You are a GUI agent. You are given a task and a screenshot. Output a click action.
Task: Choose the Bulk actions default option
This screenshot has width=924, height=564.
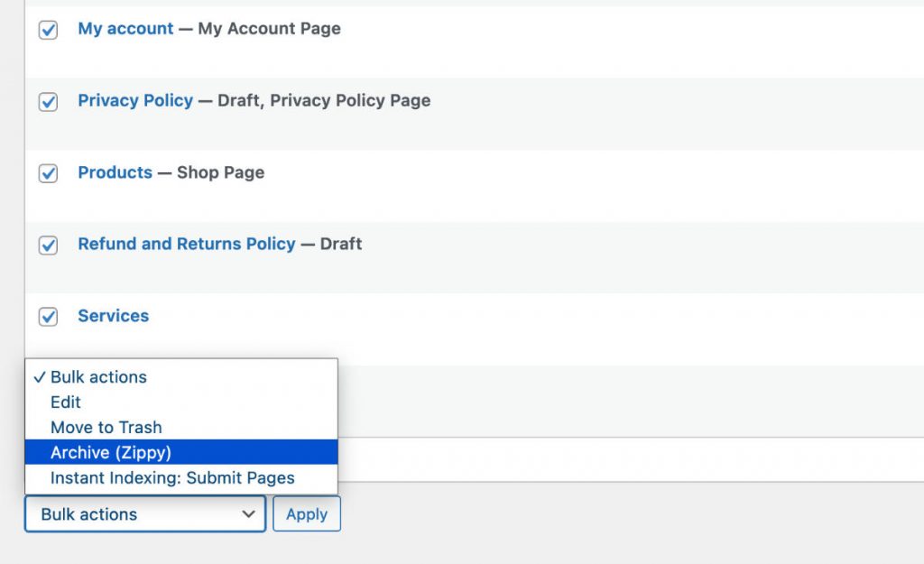181,376
